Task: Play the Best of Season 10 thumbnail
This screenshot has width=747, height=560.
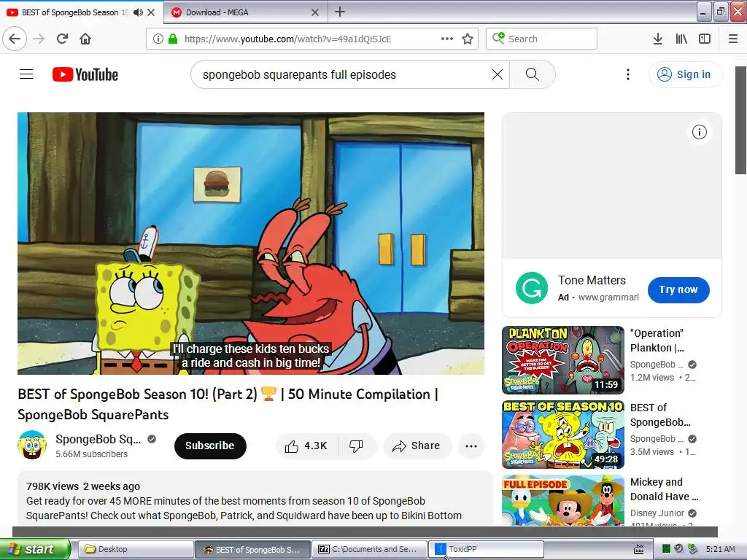Action: (563, 435)
